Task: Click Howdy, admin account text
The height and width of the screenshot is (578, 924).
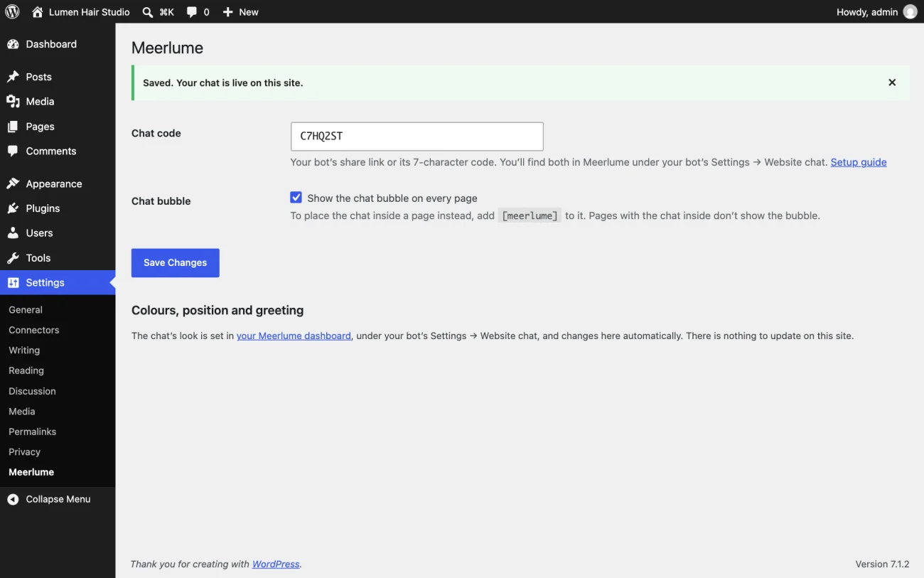Action: [867, 12]
